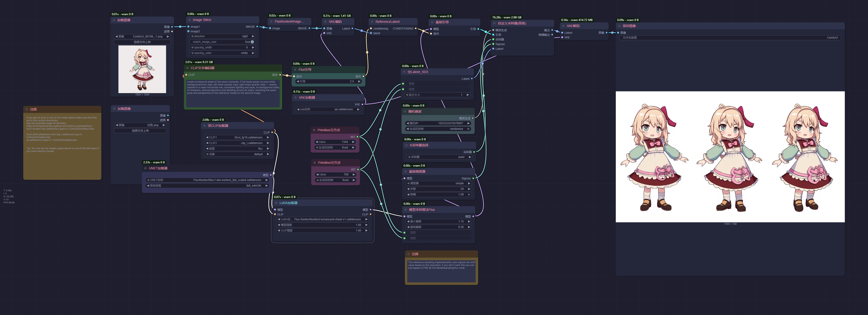Click 选择文件上传 under 白色.png

tap(140, 131)
